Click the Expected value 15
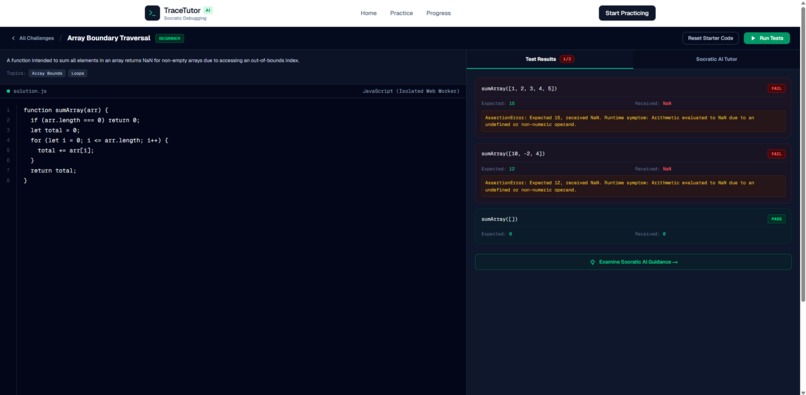This screenshot has height=395, width=806. pyautogui.click(x=512, y=103)
